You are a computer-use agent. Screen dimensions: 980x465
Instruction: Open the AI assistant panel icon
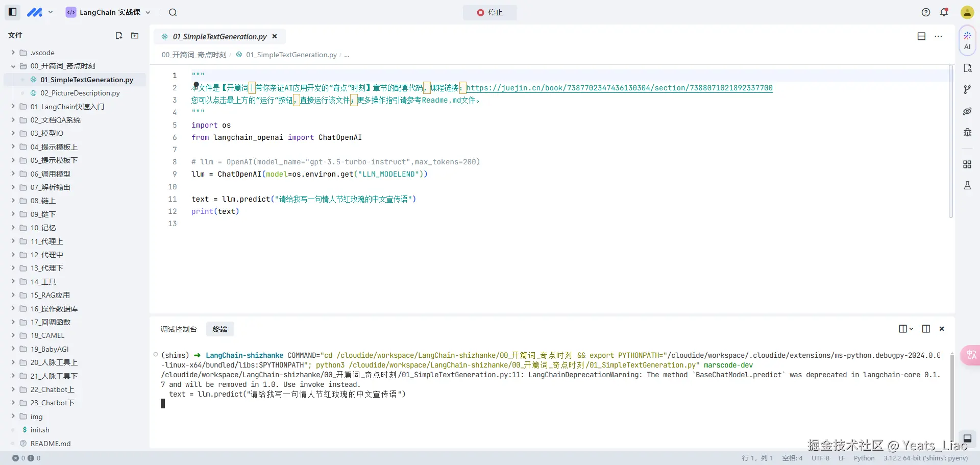pyautogui.click(x=967, y=40)
